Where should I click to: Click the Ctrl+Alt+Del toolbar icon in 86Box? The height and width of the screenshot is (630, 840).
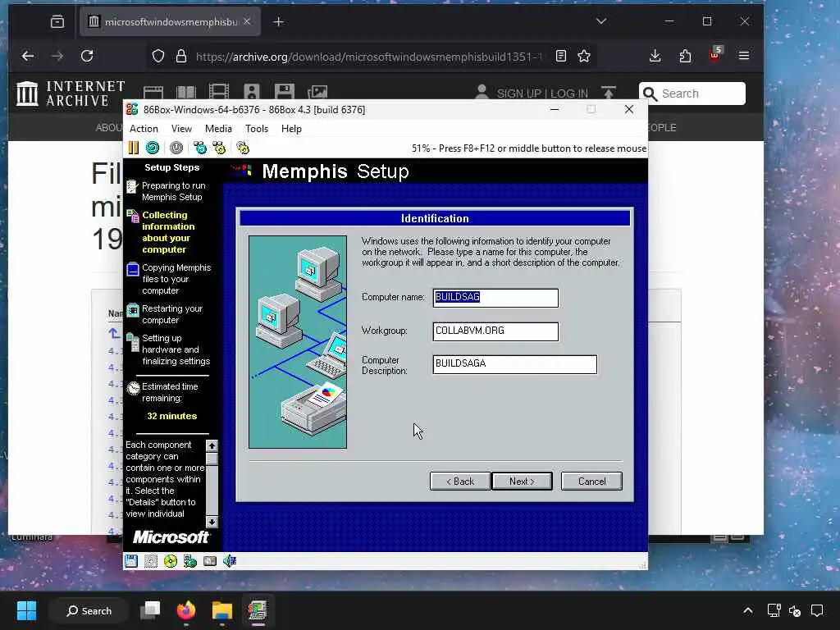(200, 148)
